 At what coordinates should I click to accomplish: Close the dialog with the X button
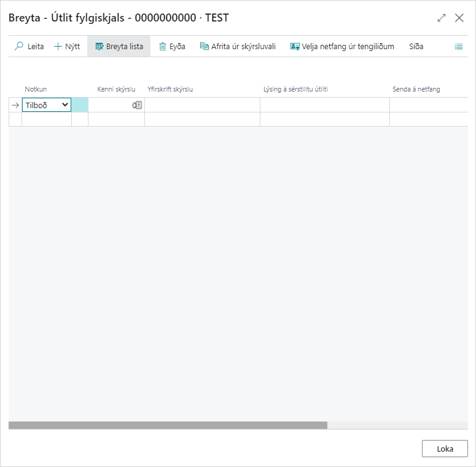[459, 18]
